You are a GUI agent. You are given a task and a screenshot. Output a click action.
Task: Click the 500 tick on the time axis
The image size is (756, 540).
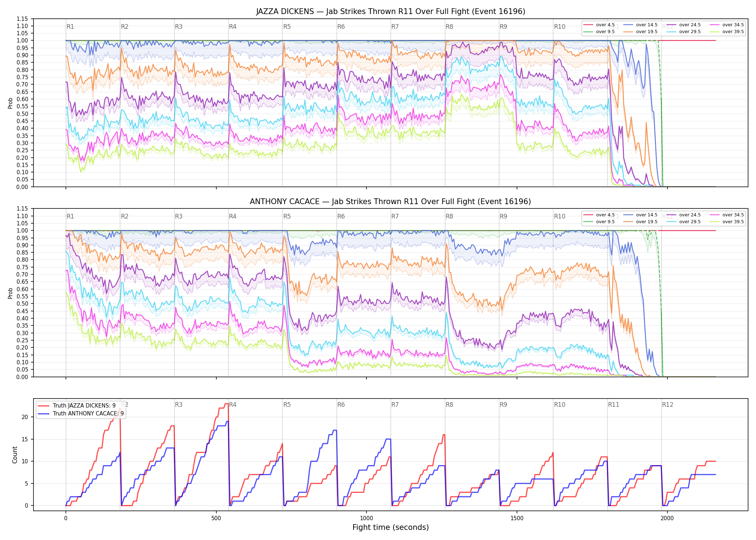pyautogui.click(x=216, y=518)
